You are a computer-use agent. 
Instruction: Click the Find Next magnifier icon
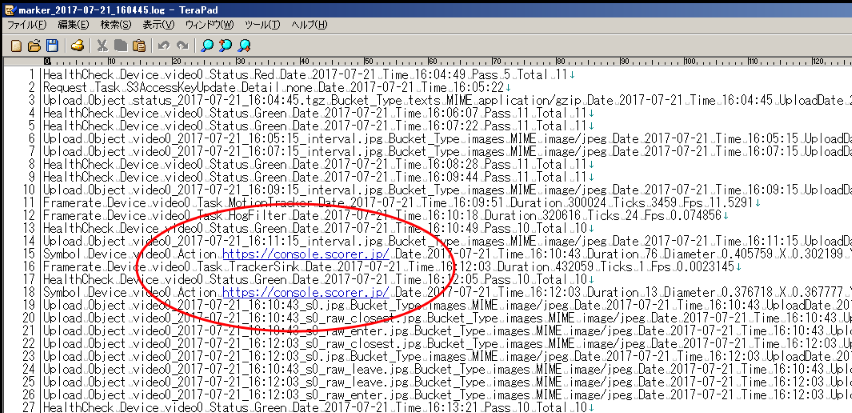244,46
